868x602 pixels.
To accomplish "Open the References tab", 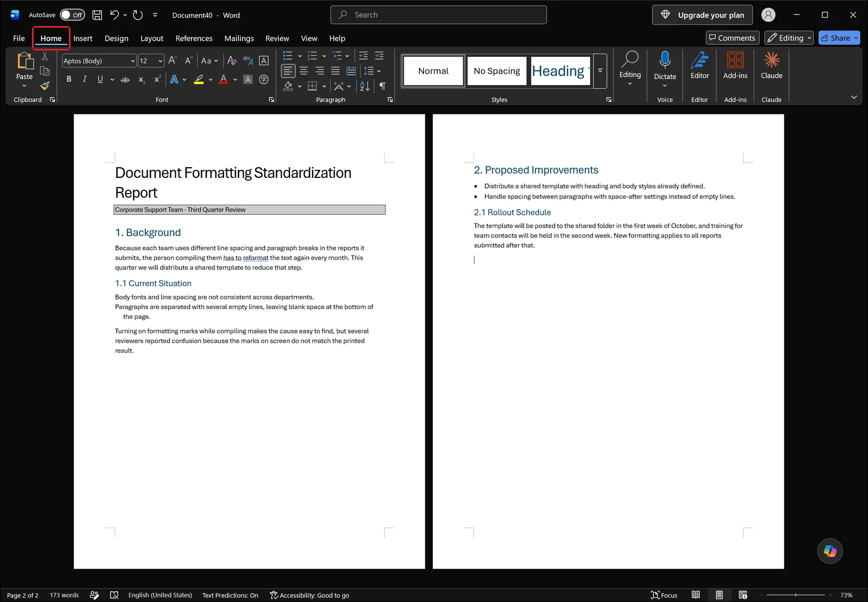I will (194, 39).
